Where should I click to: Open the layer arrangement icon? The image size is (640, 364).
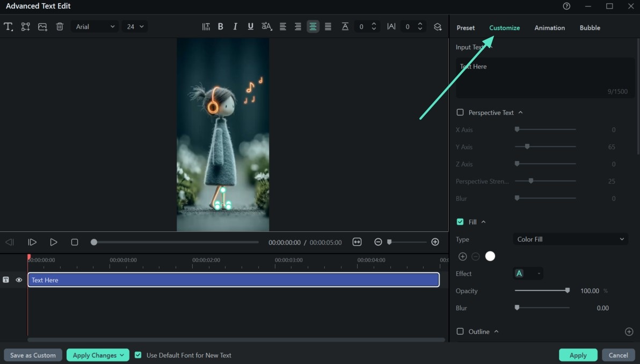click(438, 26)
